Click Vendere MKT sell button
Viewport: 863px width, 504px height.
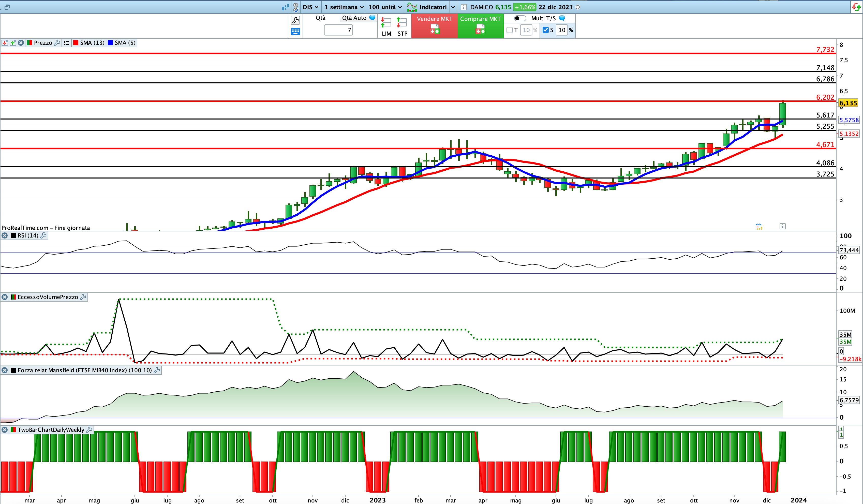tap(435, 26)
